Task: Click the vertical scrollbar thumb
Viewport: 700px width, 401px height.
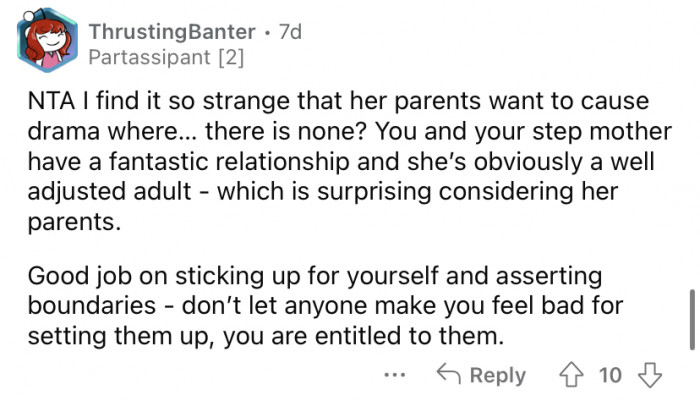Action: point(692,320)
